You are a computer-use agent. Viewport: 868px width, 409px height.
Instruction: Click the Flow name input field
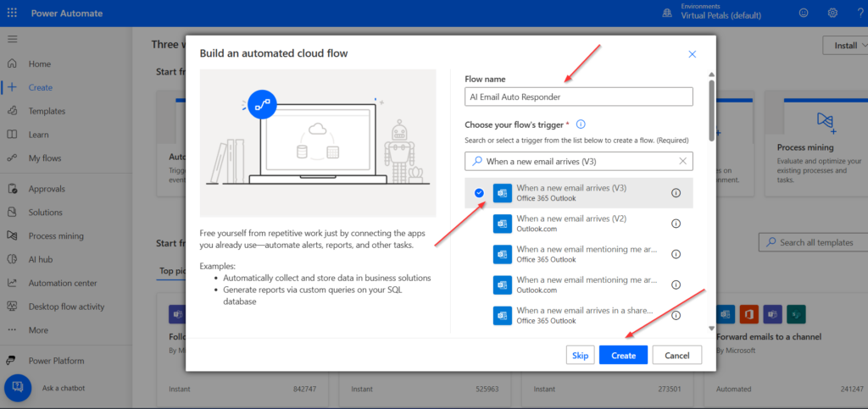578,97
